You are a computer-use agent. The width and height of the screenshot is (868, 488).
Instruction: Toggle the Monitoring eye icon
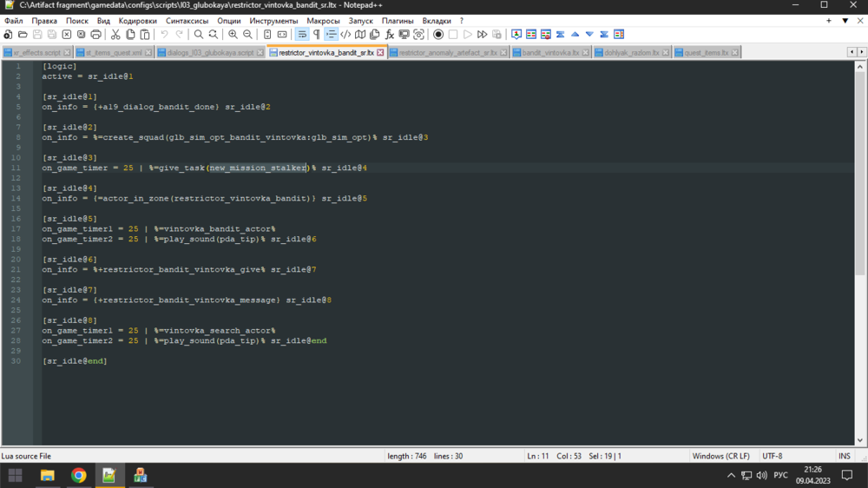[418, 35]
